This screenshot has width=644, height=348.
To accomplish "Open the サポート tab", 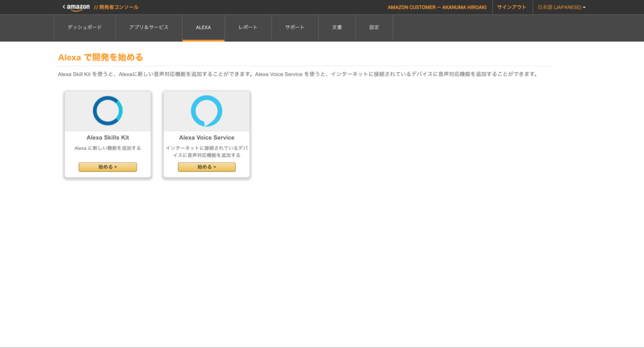I will pyautogui.click(x=295, y=28).
